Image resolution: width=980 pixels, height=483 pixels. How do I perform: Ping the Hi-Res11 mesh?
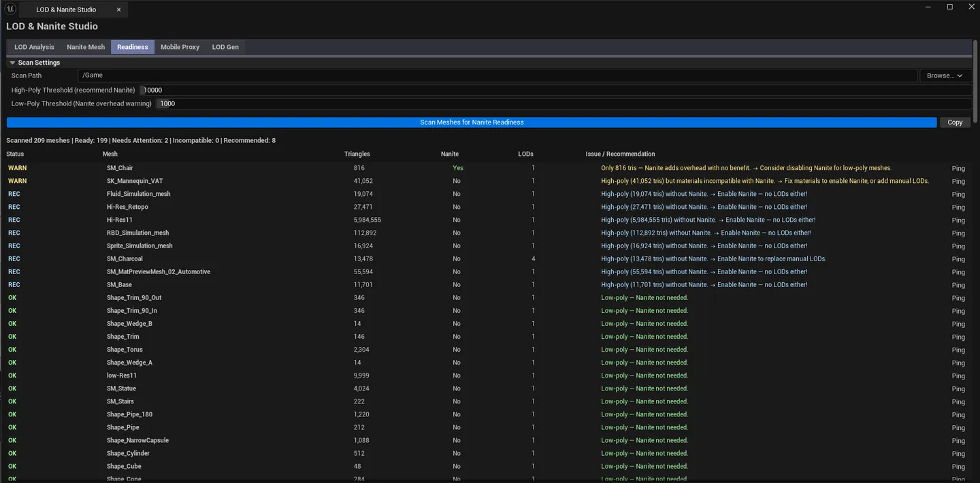pyautogui.click(x=958, y=220)
